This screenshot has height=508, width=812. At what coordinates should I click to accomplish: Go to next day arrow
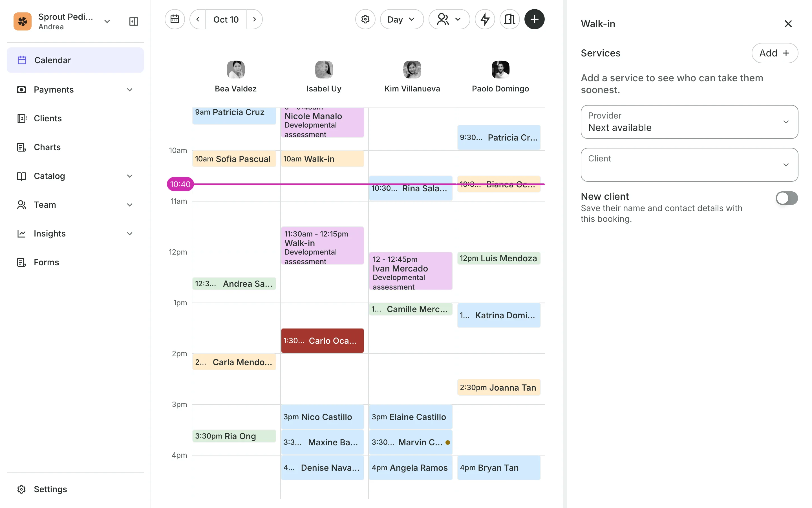254,19
